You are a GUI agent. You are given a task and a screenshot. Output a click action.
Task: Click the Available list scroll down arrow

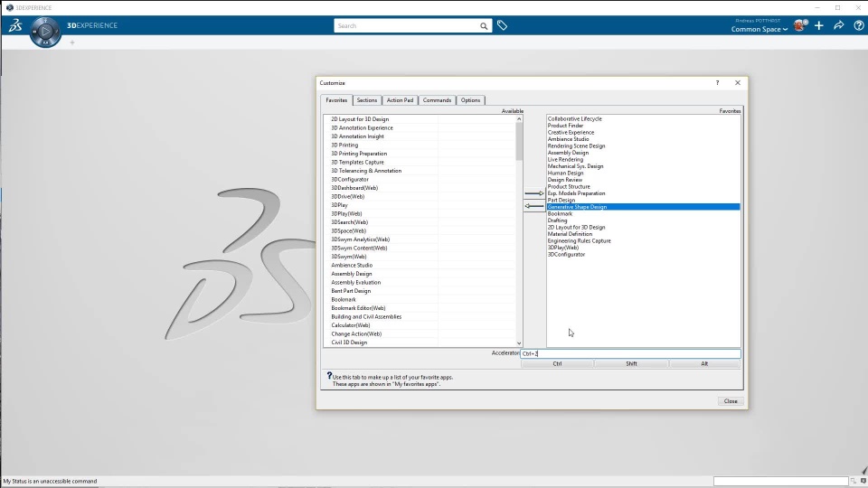(x=519, y=343)
